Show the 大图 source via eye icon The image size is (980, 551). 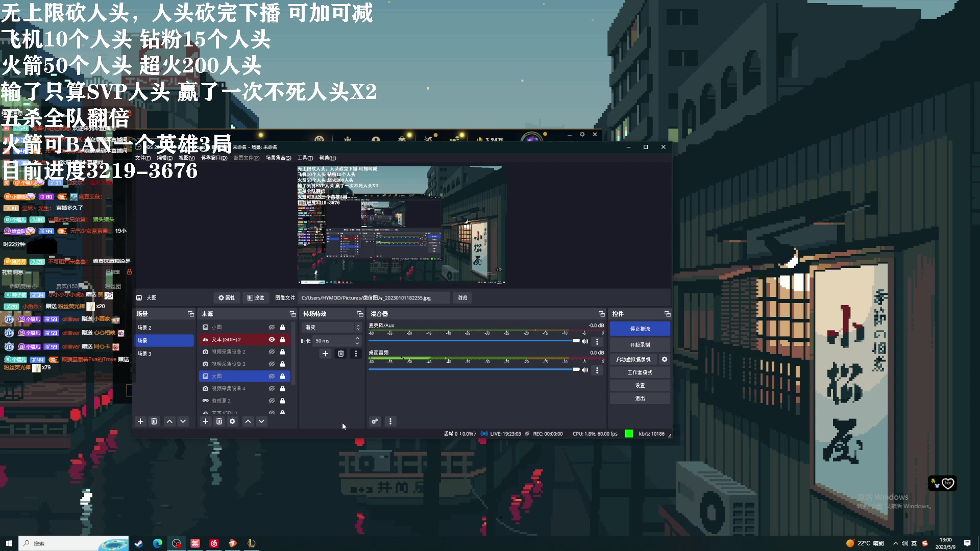[x=272, y=377]
